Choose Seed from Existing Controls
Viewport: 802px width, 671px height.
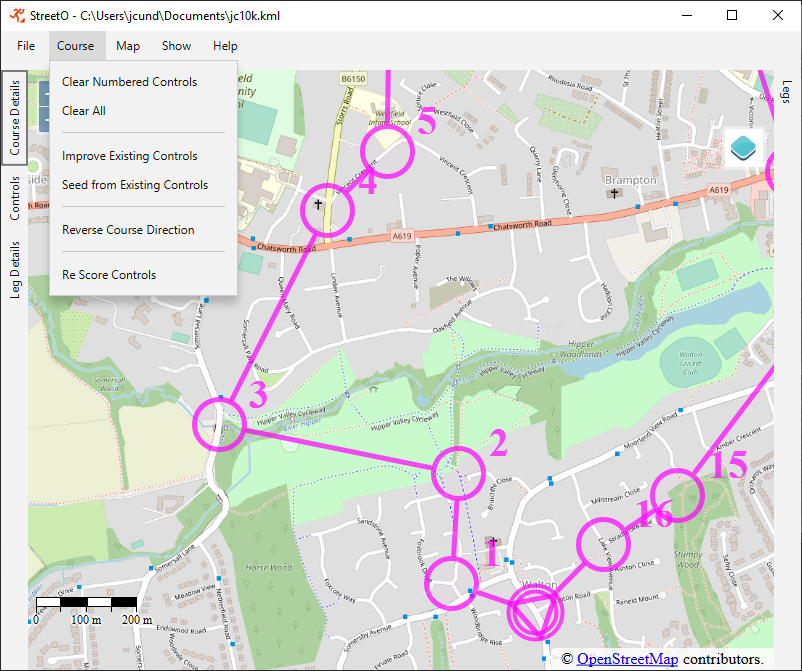point(134,185)
